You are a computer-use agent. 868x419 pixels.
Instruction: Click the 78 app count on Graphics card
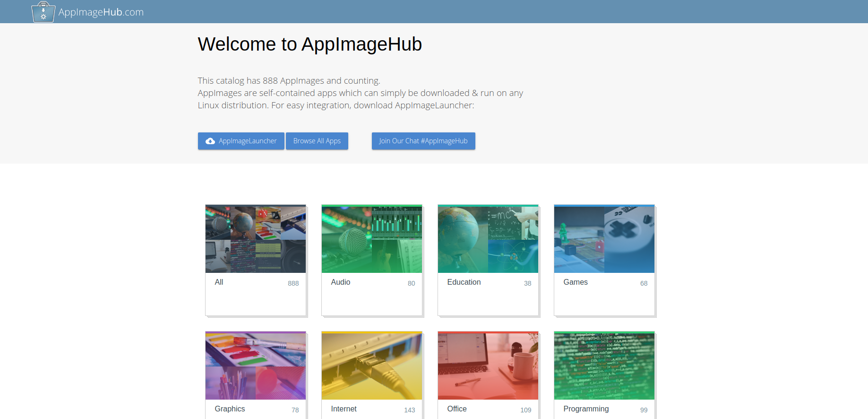[x=295, y=410]
